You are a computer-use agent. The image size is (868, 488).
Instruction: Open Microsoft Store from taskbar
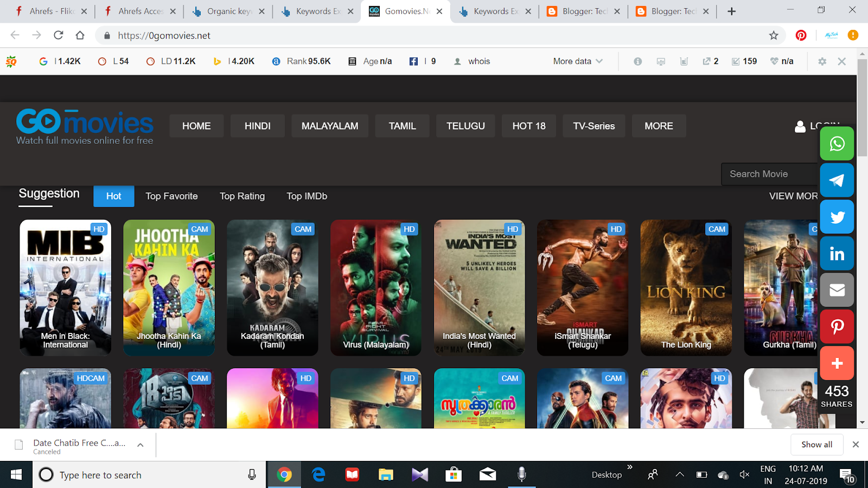(454, 475)
